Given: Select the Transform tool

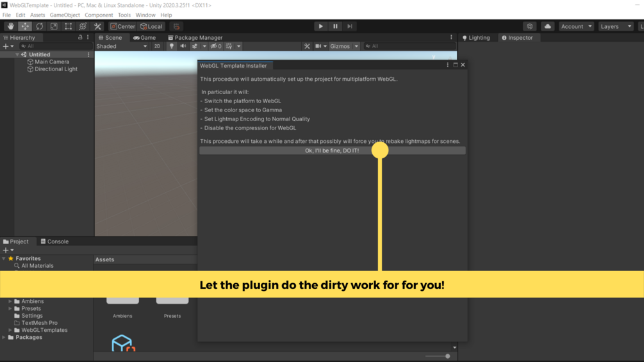Looking at the screenshot, I should pyautogui.click(x=83, y=26).
